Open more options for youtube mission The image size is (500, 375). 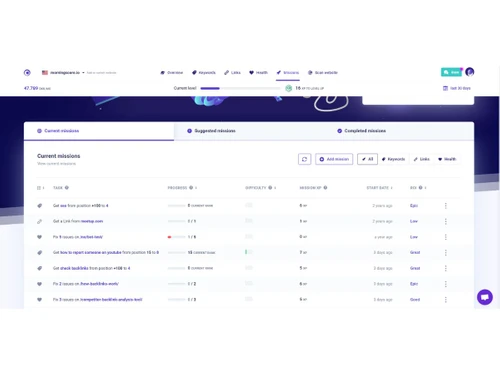[x=446, y=253]
